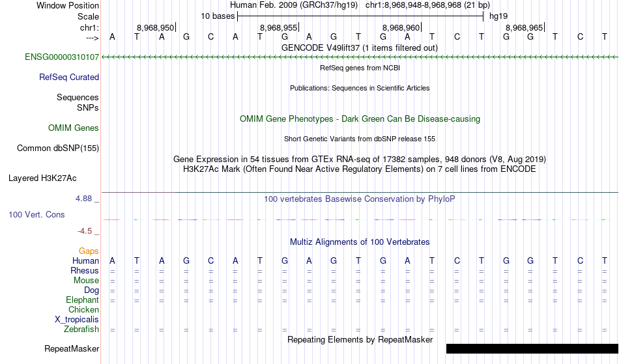Open Repeating Elements by RepeatMasker title
Image resolution: width=619 pixels, height=364 pixels.
360,340
